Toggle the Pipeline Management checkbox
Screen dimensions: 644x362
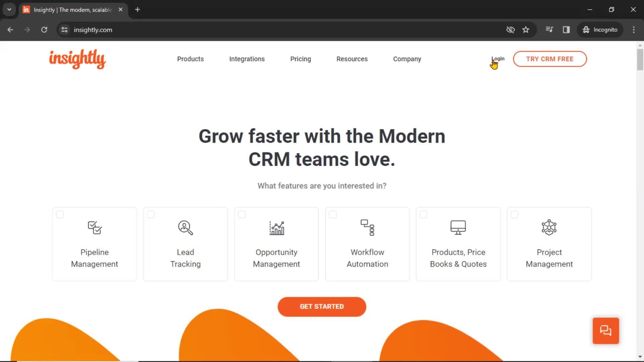tap(59, 215)
